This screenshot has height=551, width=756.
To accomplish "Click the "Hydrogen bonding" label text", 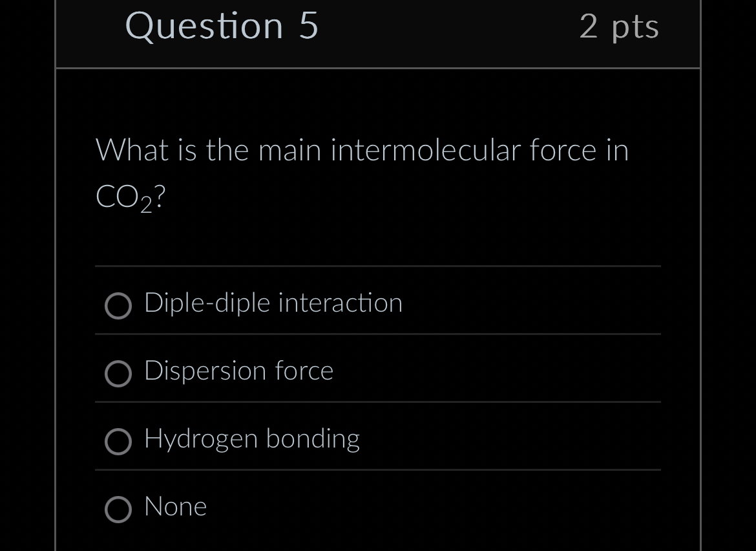I will (x=252, y=438).
